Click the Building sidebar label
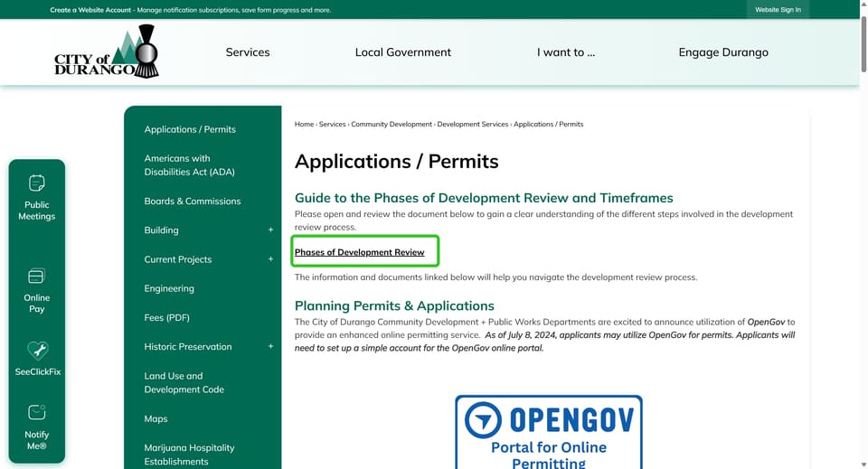This screenshot has height=469, width=868. tap(161, 230)
